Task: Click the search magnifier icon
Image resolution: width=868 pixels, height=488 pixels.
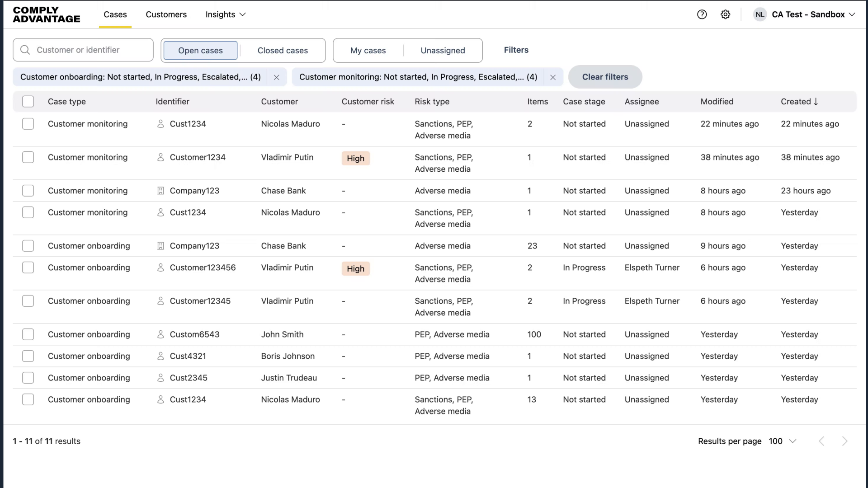Action: pos(25,50)
